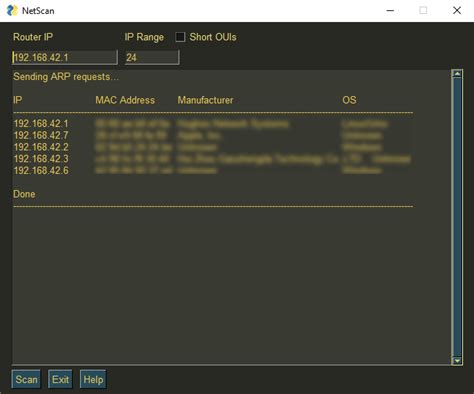The width and height of the screenshot is (474, 394).
Task: Click the Router IP input field
Action: [x=65, y=57]
